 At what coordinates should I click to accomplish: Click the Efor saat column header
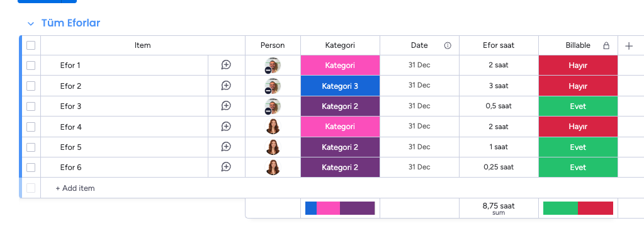[499, 45]
